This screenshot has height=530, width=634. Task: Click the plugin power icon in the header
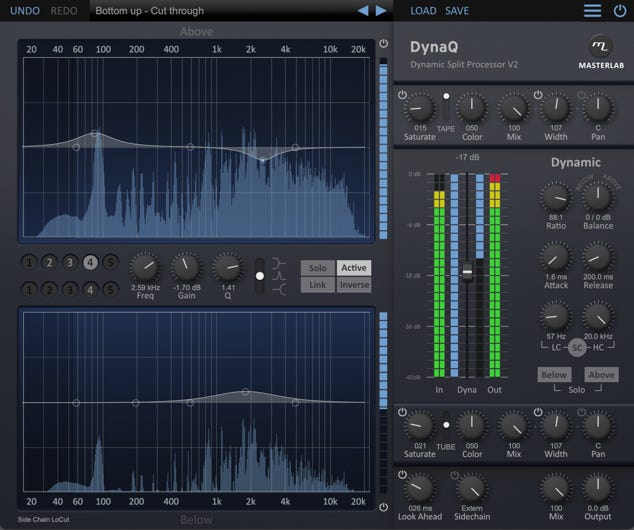pos(620,11)
